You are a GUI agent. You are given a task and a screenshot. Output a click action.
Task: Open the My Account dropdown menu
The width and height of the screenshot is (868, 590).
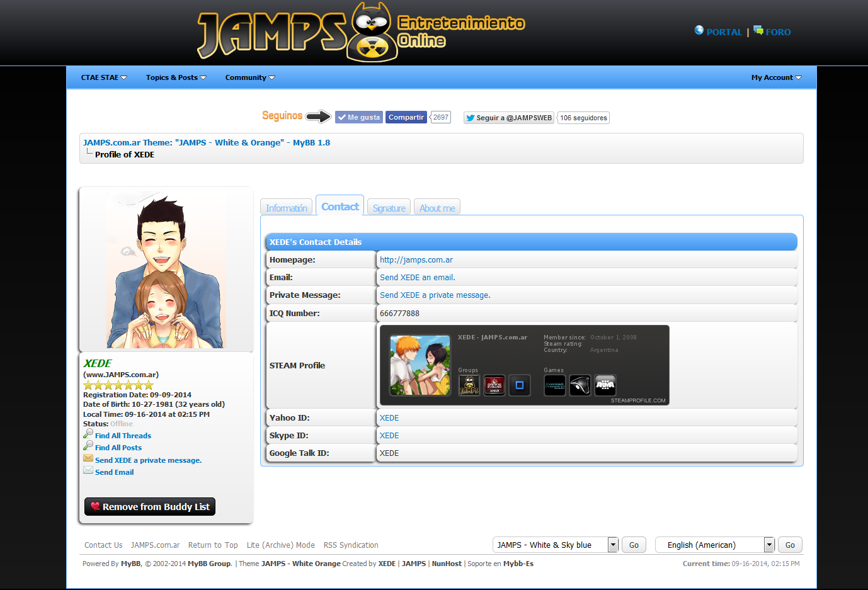tap(776, 77)
